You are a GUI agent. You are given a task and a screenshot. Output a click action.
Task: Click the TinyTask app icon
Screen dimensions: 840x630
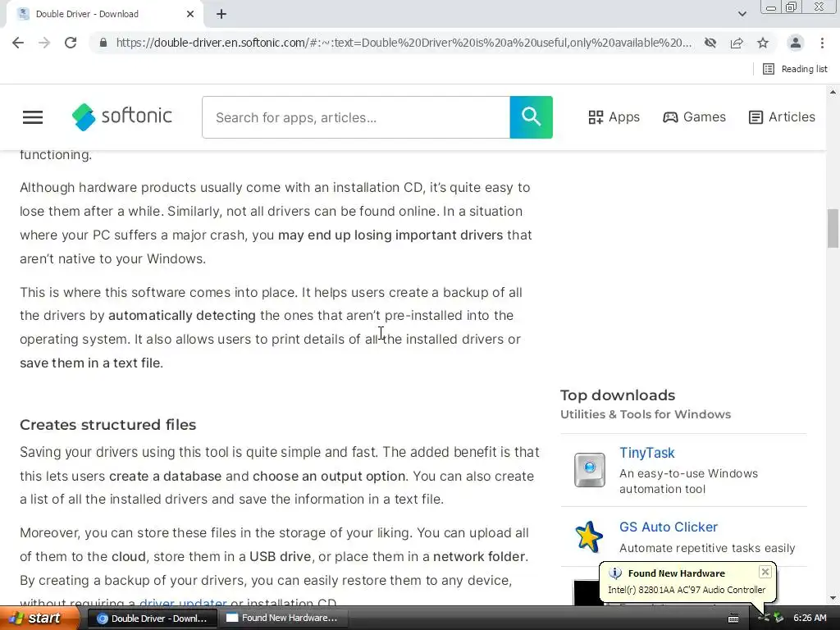590,470
